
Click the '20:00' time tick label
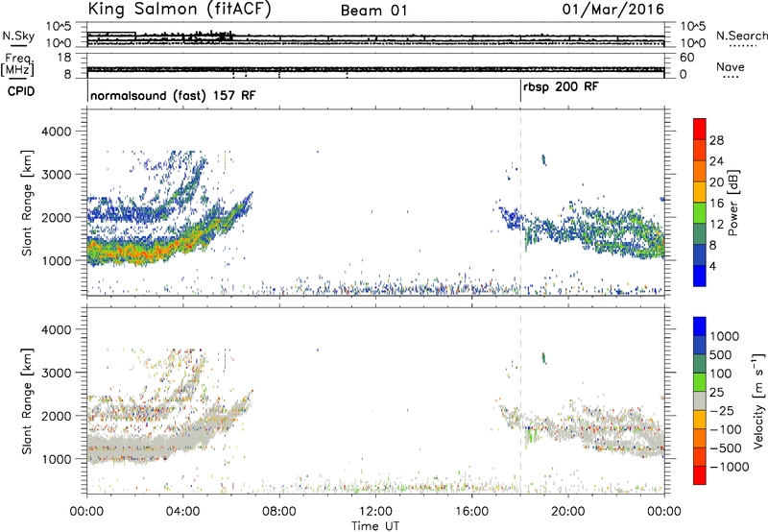(x=568, y=512)
